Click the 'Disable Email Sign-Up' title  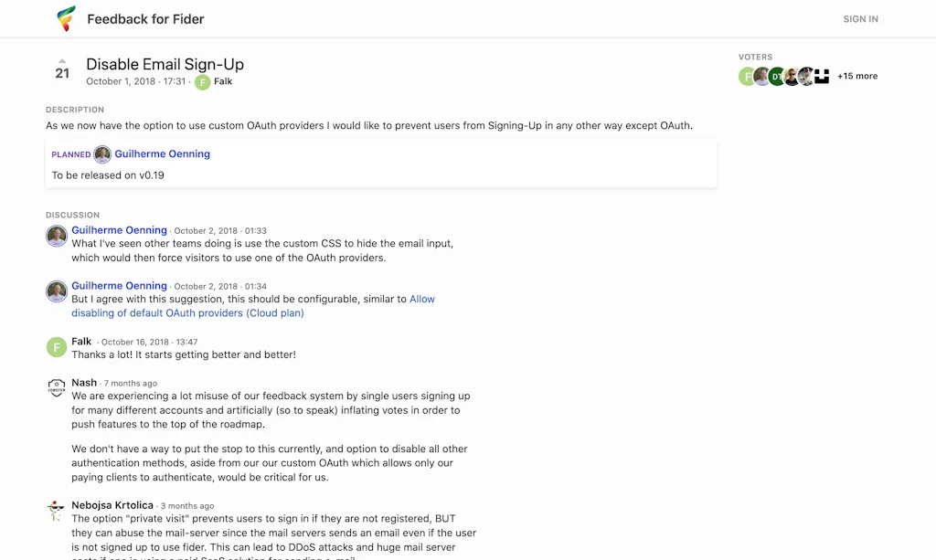[x=165, y=64]
